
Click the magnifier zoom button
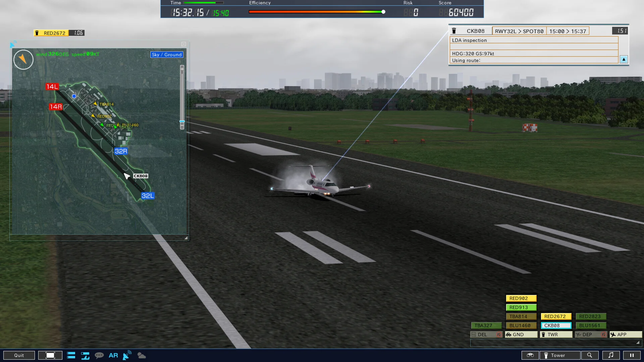pyautogui.click(x=589, y=355)
